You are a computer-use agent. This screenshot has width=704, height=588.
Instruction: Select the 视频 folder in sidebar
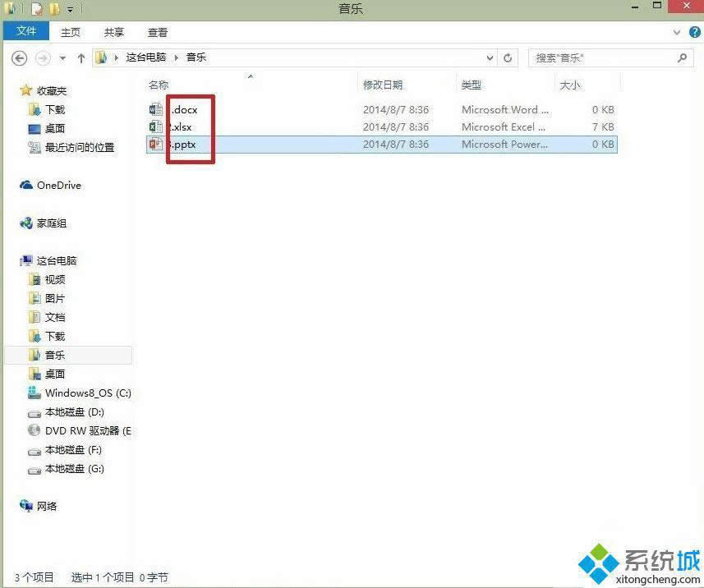pos(55,279)
